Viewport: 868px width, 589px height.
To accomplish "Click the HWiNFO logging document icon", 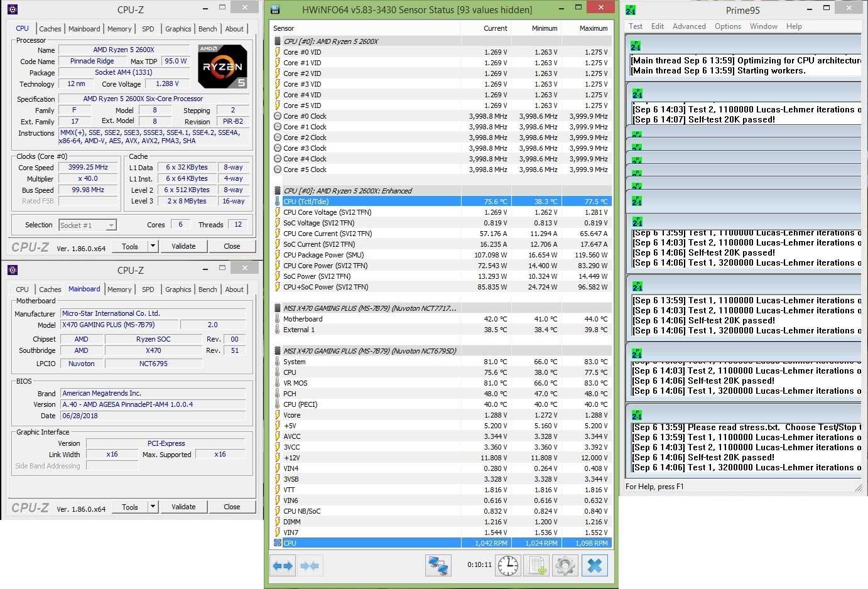I will pyautogui.click(x=537, y=566).
